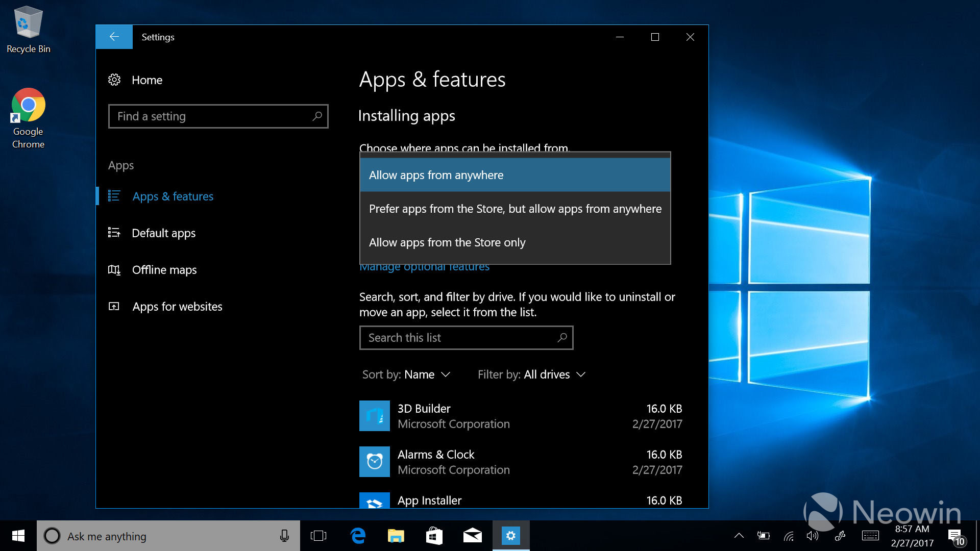Click the Settings back arrow button
This screenshot has width=980, height=551.
coord(114,37)
